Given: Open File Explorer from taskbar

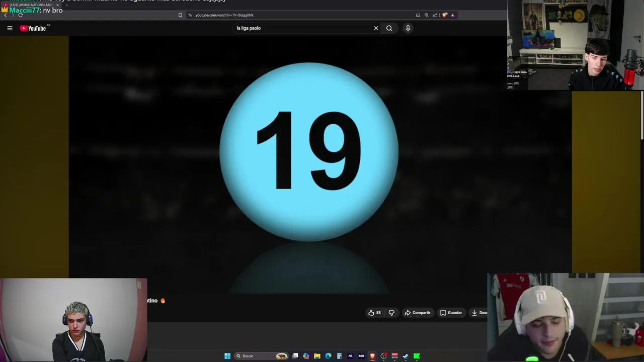Looking at the screenshot, I should (317, 356).
